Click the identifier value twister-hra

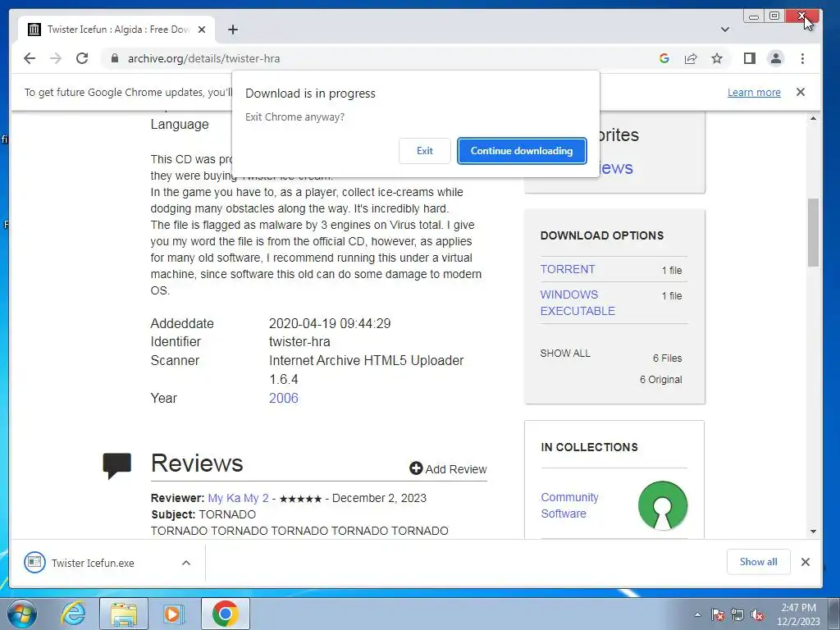[299, 342]
